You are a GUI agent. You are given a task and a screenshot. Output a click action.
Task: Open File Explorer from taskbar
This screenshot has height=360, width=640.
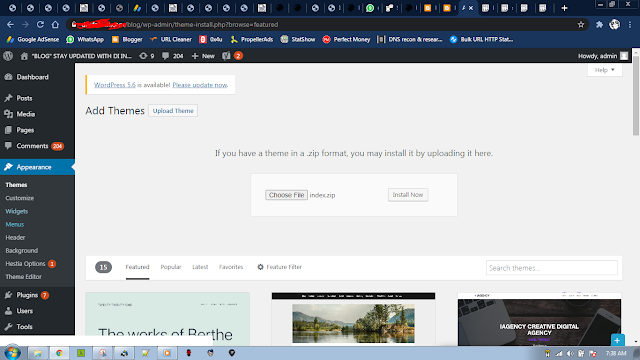pyautogui.click(x=38, y=353)
